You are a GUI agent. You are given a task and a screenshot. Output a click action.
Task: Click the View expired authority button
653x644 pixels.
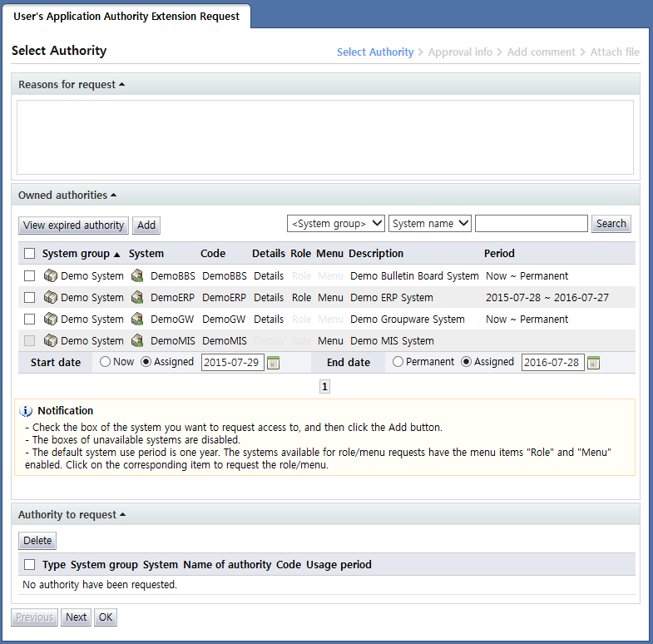73,225
